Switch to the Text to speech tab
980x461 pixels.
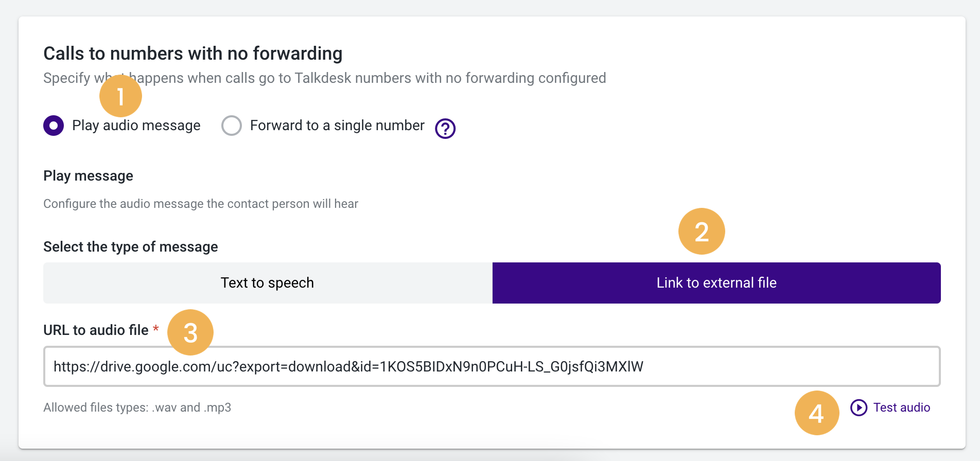(x=268, y=283)
